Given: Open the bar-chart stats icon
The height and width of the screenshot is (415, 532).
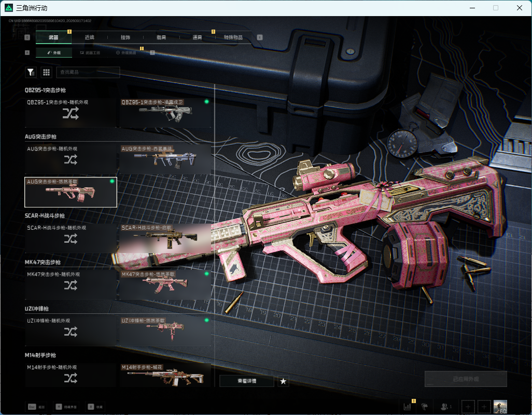Looking at the screenshot, I should (407, 407).
